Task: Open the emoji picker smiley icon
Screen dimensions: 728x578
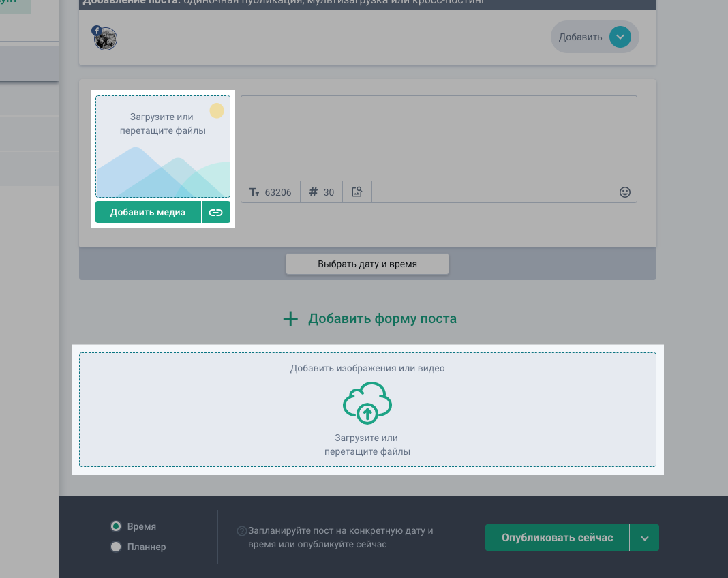Action: [624, 192]
